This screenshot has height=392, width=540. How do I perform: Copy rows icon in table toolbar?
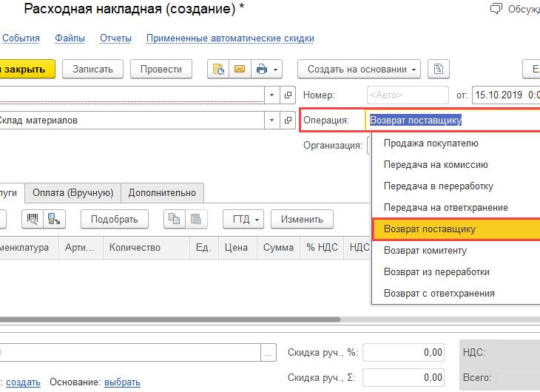pos(175,219)
